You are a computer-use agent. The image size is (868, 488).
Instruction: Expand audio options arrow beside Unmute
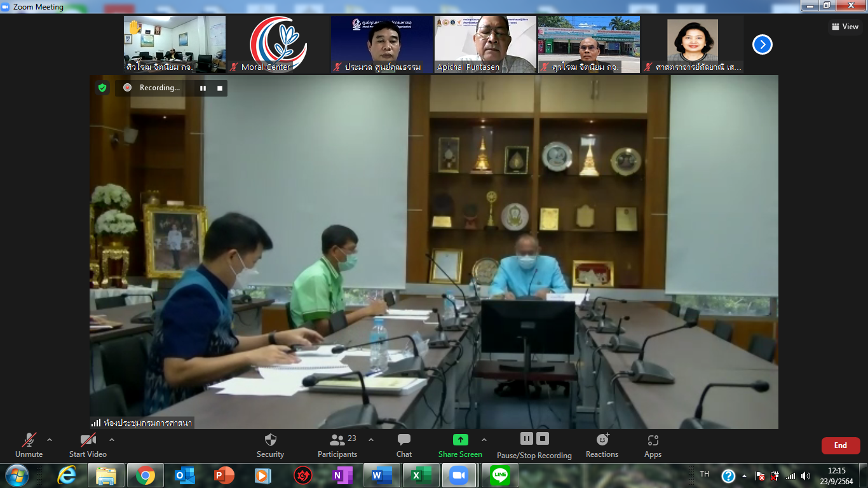[50, 440]
